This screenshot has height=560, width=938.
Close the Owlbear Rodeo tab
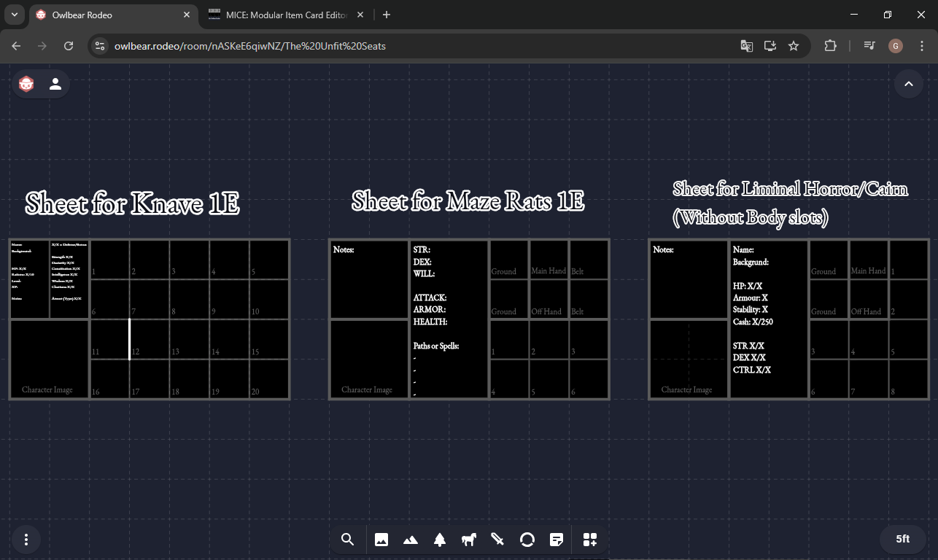pos(187,15)
